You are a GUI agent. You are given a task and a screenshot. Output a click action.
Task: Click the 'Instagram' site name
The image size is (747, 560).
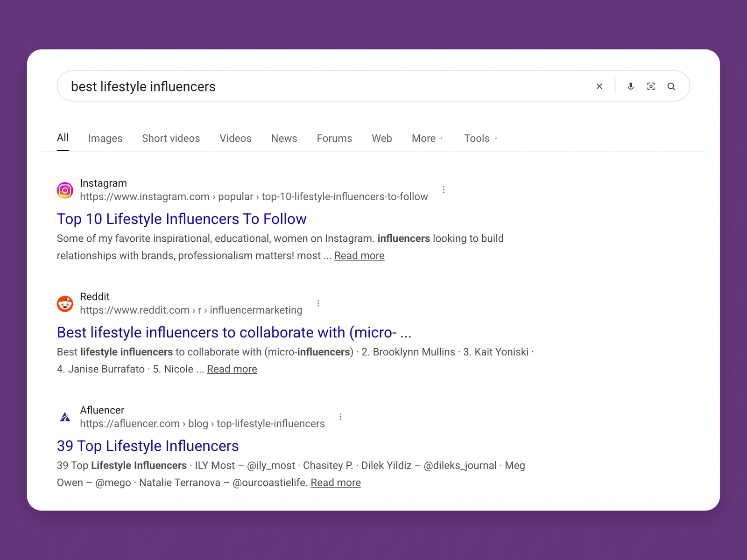(103, 183)
